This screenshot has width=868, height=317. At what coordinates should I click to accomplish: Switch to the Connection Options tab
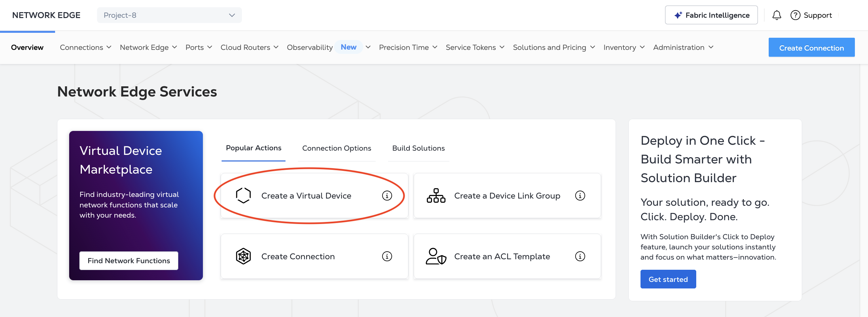pyautogui.click(x=336, y=148)
